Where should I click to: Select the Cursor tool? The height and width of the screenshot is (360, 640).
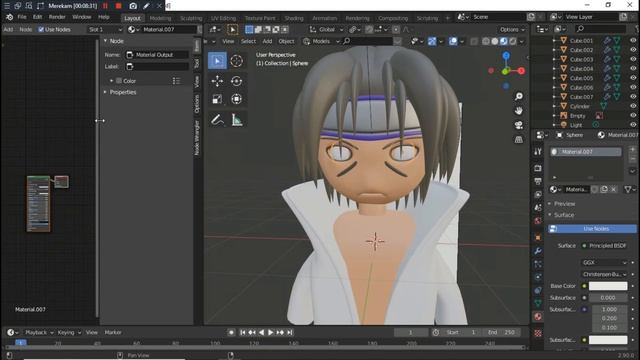pos(236,61)
